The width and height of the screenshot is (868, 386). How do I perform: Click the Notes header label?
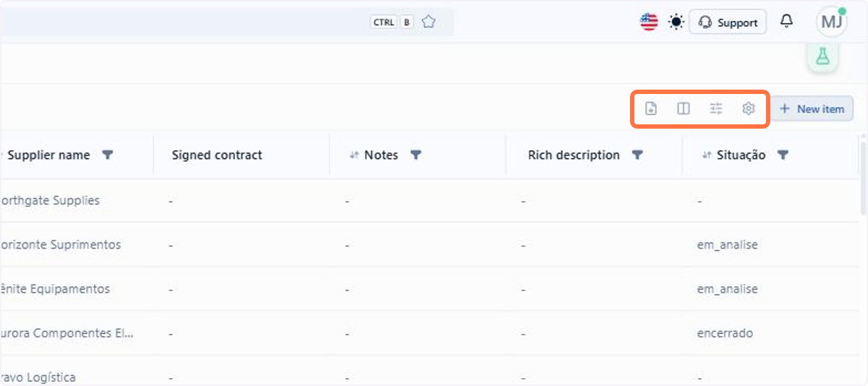click(x=381, y=155)
